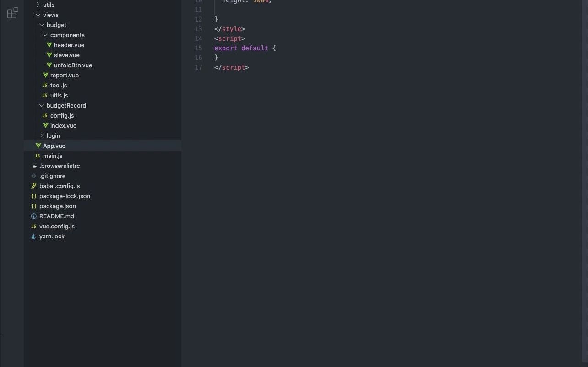Open config.js under budgetRecord

tap(62, 115)
